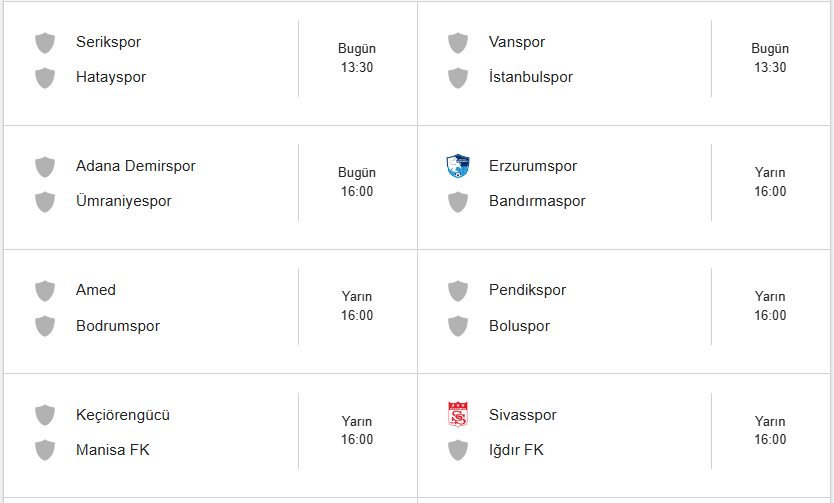834x503 pixels.
Task: Click the Pendikspor shield icon
Action: (x=458, y=290)
